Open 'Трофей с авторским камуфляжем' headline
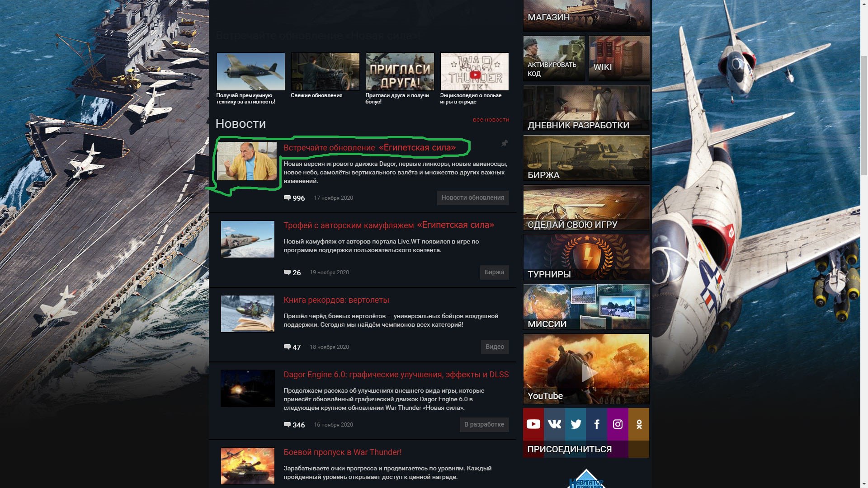 [389, 225]
